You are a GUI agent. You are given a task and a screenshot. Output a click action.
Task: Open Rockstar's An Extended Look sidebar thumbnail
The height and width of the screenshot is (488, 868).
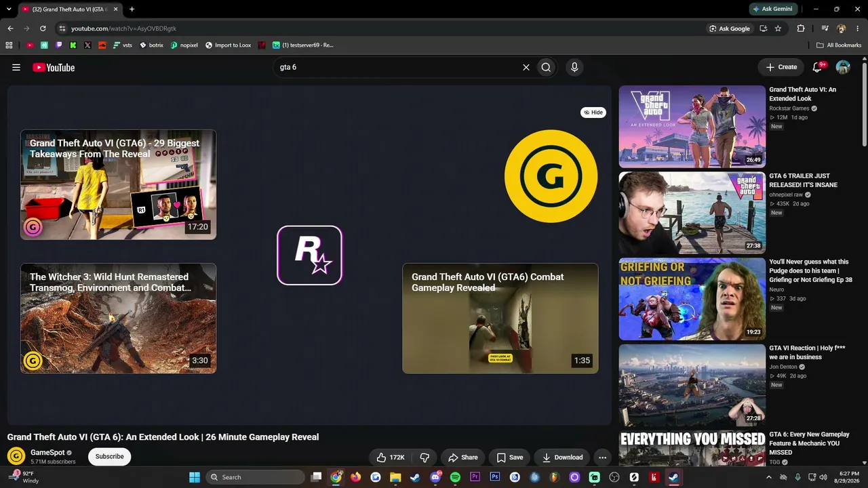(692, 126)
